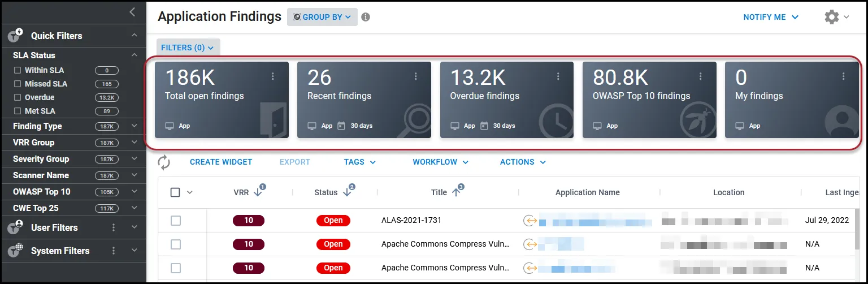
Task: Open the select-all options chevron
Action: pos(190,192)
